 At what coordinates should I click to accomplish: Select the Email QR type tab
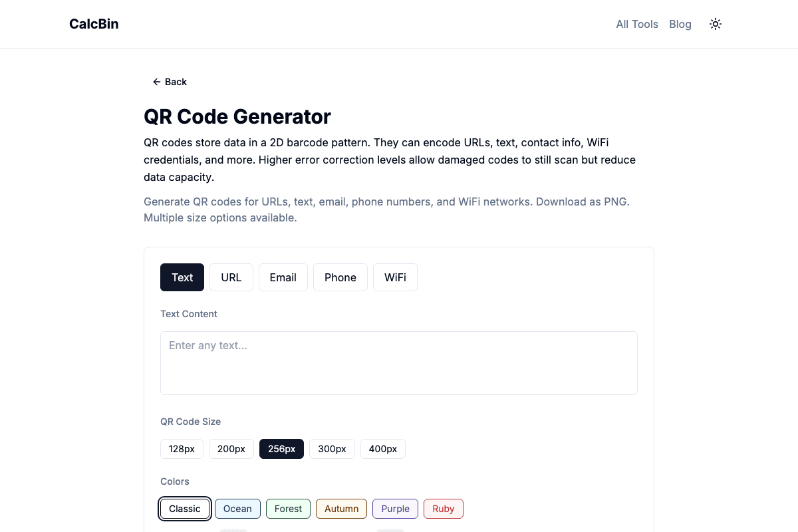[x=283, y=277]
